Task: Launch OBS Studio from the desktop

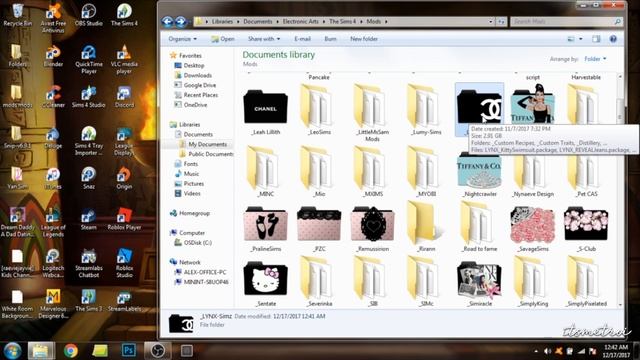Action: [x=89, y=14]
